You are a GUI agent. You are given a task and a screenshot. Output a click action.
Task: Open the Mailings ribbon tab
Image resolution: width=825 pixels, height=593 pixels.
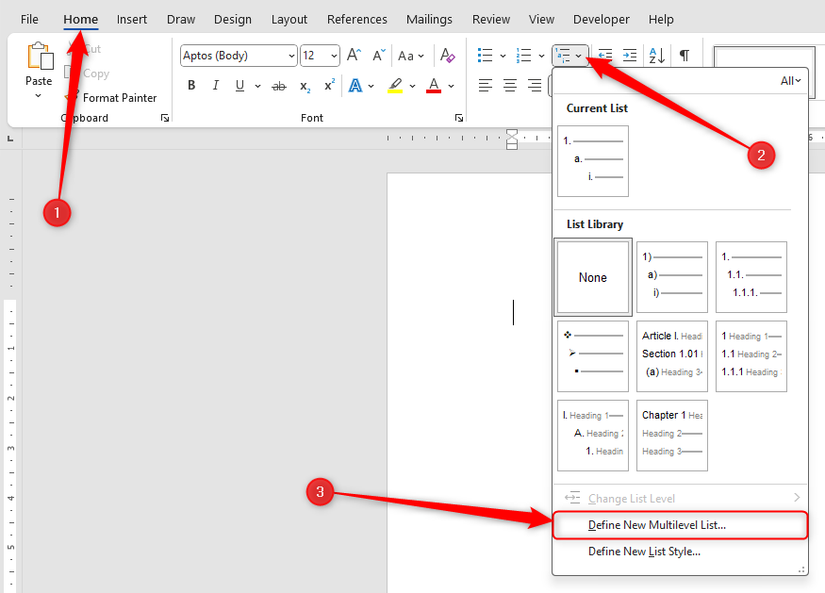pyautogui.click(x=429, y=18)
